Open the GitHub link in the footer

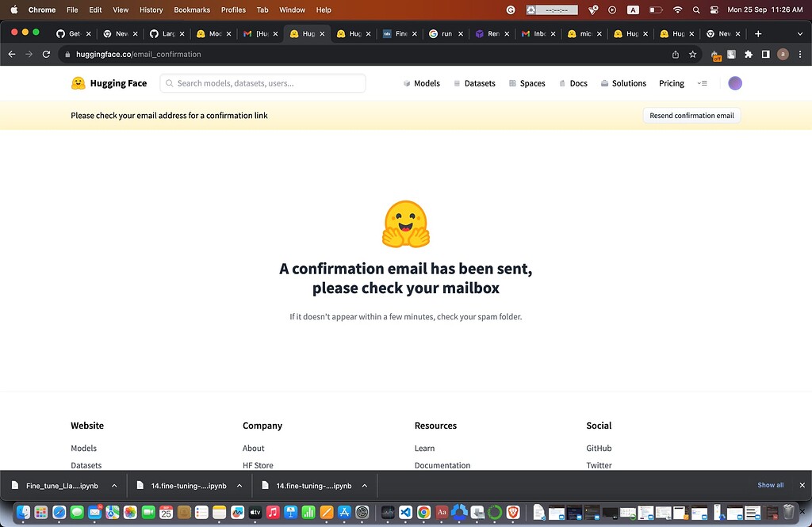[x=599, y=448]
